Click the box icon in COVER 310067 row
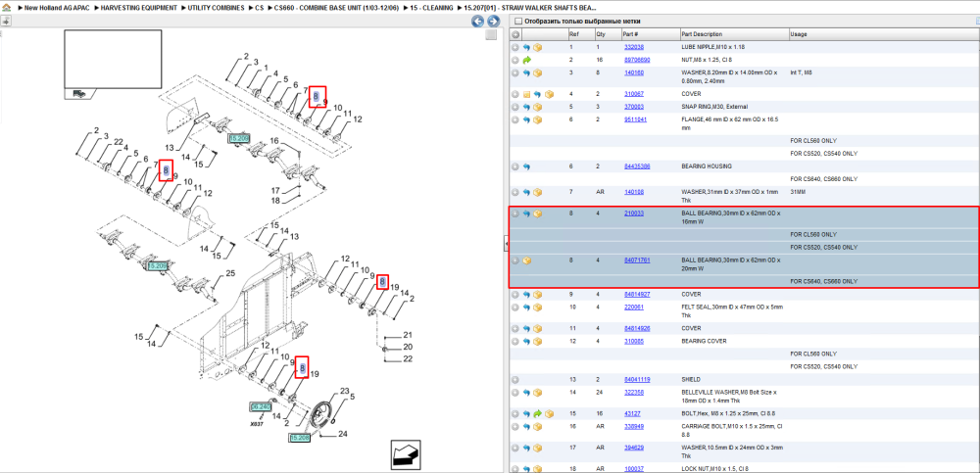Viewport: 980px width, 473px height. [x=549, y=94]
